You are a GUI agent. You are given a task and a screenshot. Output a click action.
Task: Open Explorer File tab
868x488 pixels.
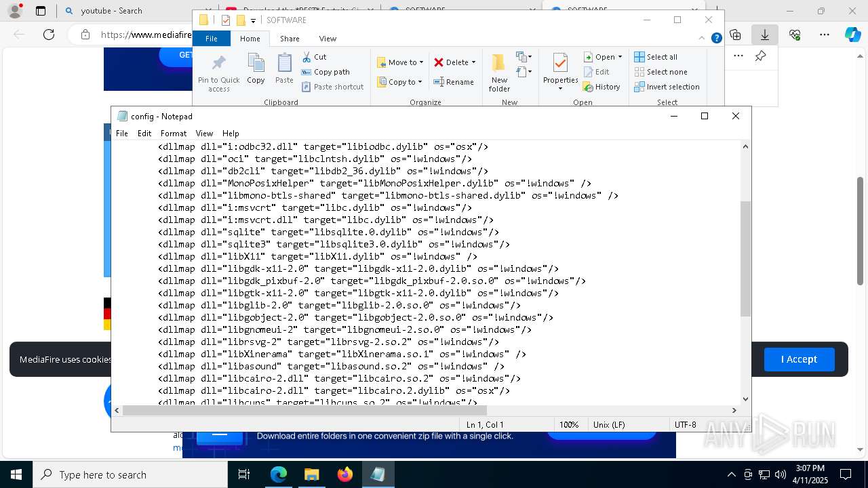pyautogui.click(x=212, y=39)
